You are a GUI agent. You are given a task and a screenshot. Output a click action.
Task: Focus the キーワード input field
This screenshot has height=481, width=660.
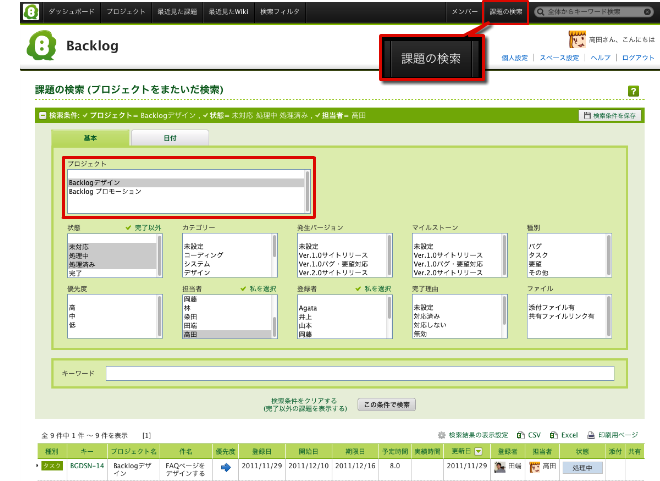click(360, 373)
